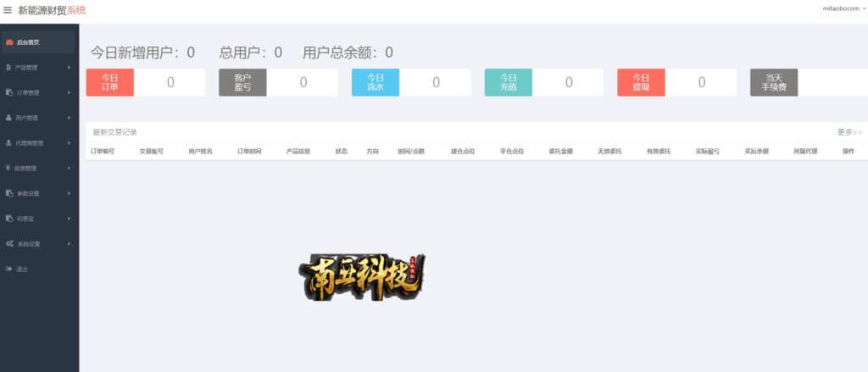Select the 产品管理 menu label

click(27, 68)
